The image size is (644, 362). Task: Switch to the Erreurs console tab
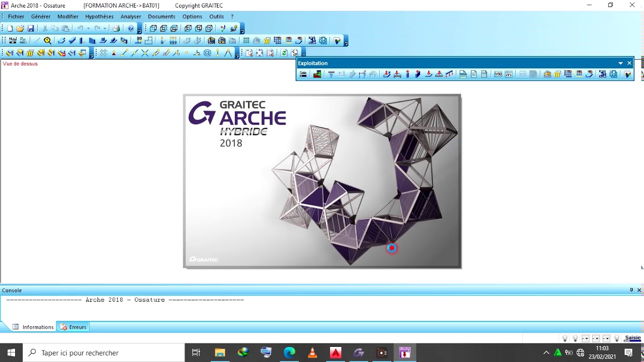[x=73, y=327]
